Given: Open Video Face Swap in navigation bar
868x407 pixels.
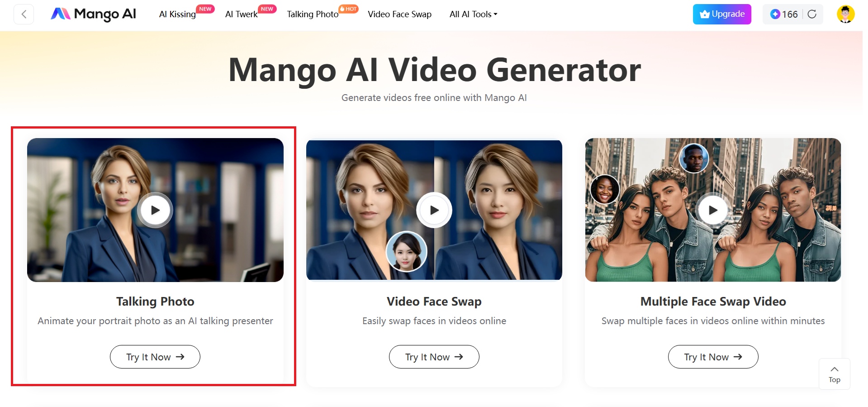Looking at the screenshot, I should [399, 14].
